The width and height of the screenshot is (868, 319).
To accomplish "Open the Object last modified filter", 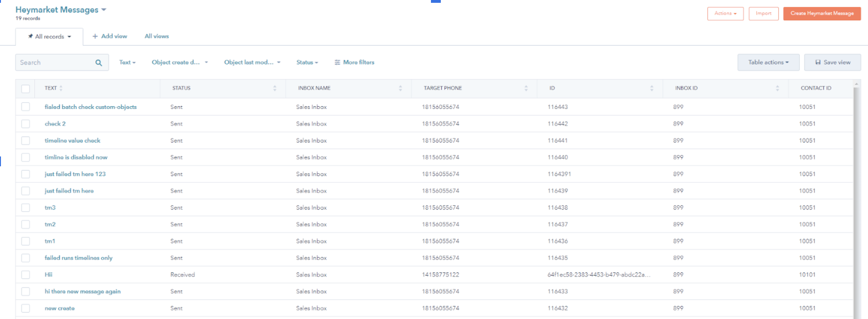I will (252, 62).
